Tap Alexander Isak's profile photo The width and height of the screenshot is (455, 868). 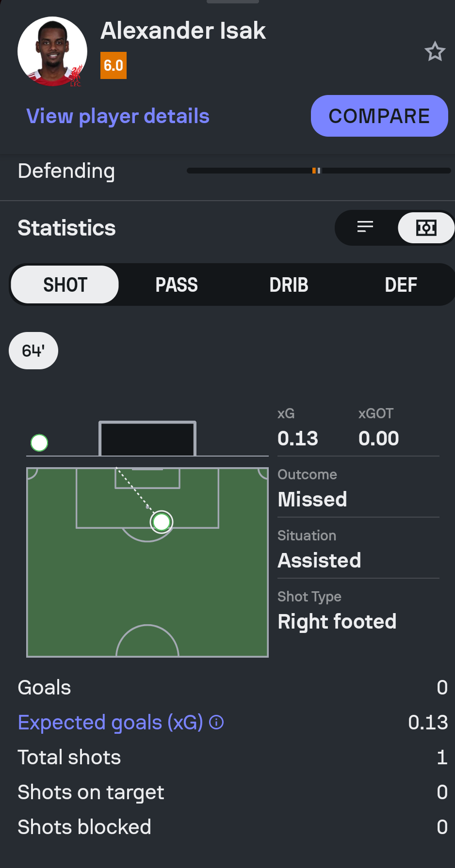[x=52, y=51]
